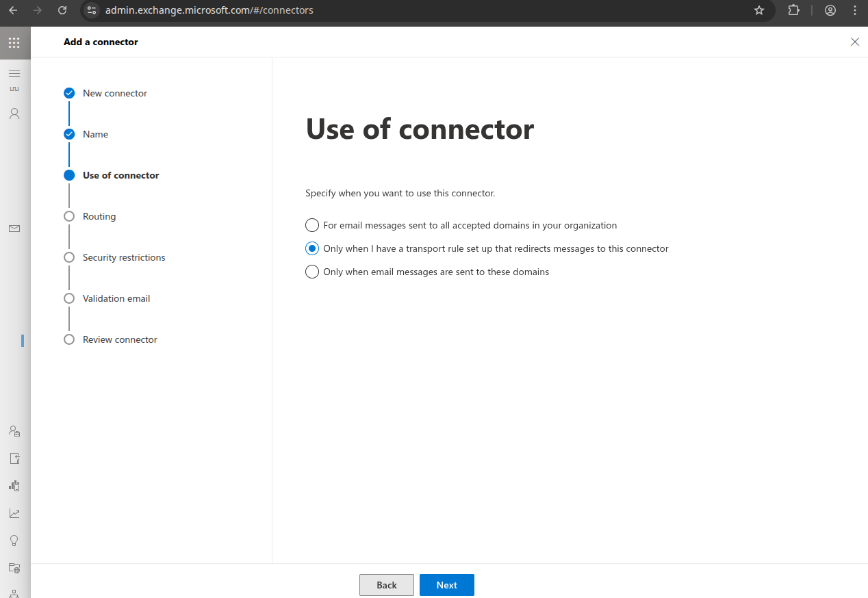View site information icon in address bar
868x598 pixels.
click(92, 10)
